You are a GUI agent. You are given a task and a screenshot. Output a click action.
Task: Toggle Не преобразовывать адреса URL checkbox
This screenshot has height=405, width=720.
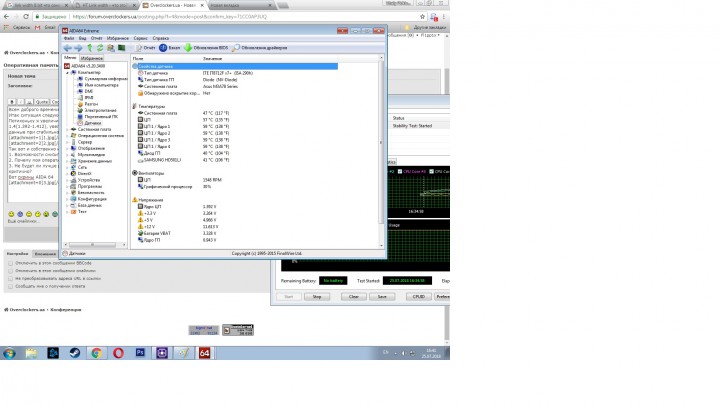point(11,279)
